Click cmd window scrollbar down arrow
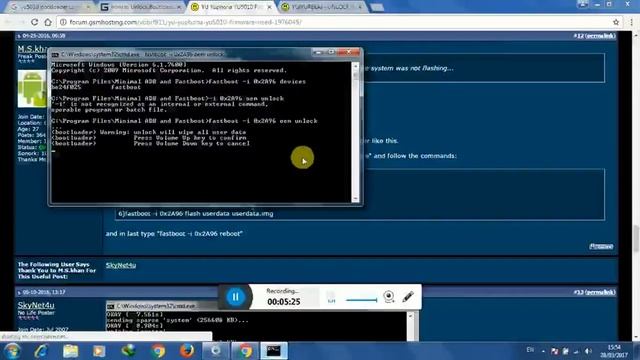Image resolution: width=640 pixels, height=360 pixels. (x=355, y=199)
